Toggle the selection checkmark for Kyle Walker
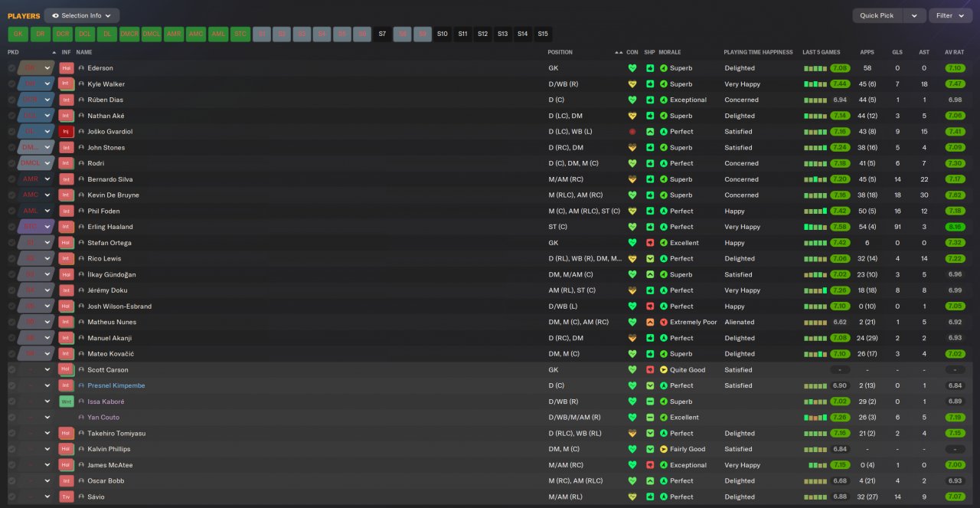This screenshot has width=980, height=508. (x=11, y=84)
